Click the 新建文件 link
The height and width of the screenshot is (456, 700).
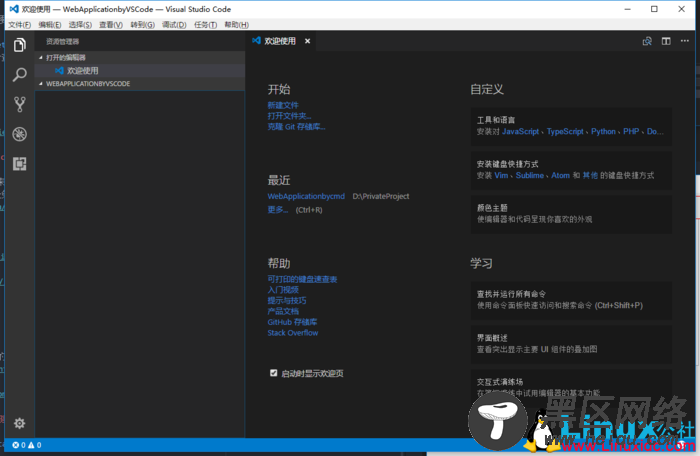point(283,105)
